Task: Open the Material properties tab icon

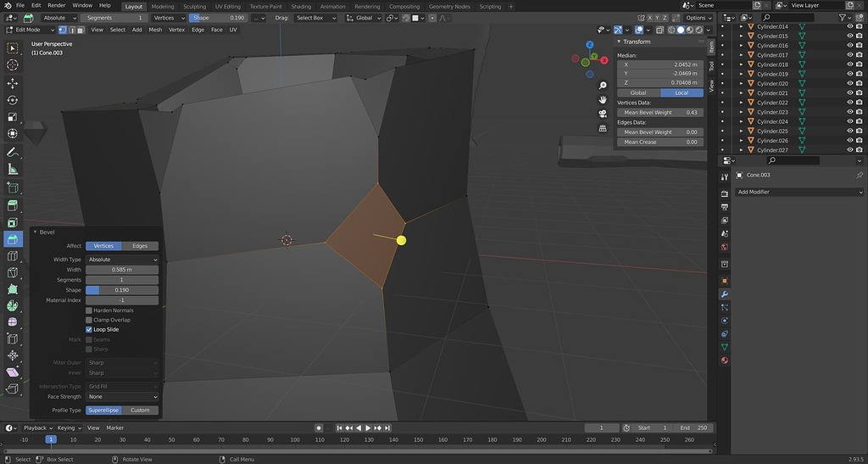Action: click(x=725, y=361)
